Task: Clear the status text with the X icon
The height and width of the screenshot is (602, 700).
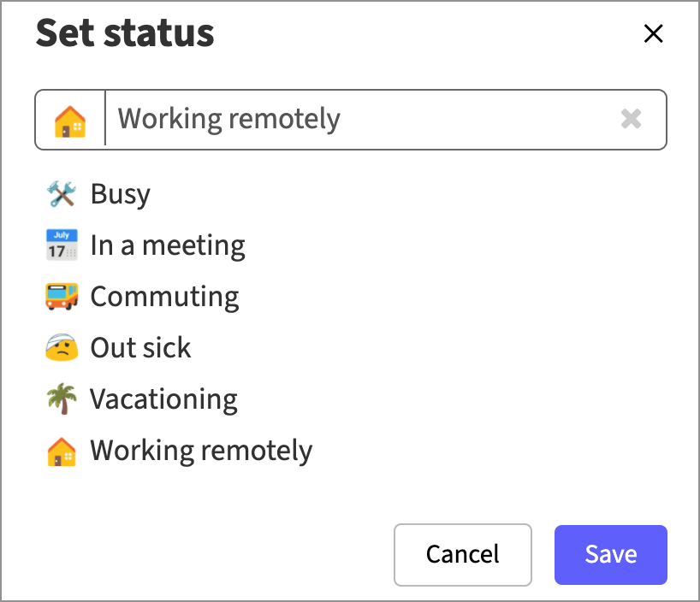Action: [631, 120]
